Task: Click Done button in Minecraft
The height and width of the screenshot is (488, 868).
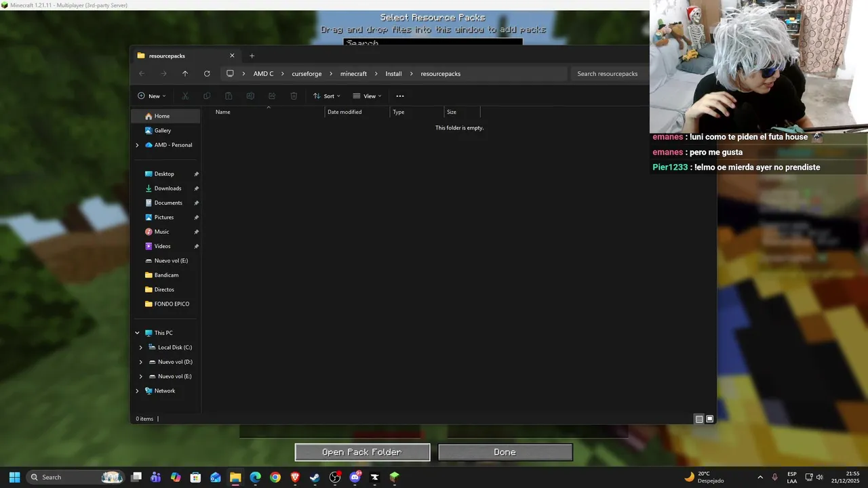Action: pos(505,452)
